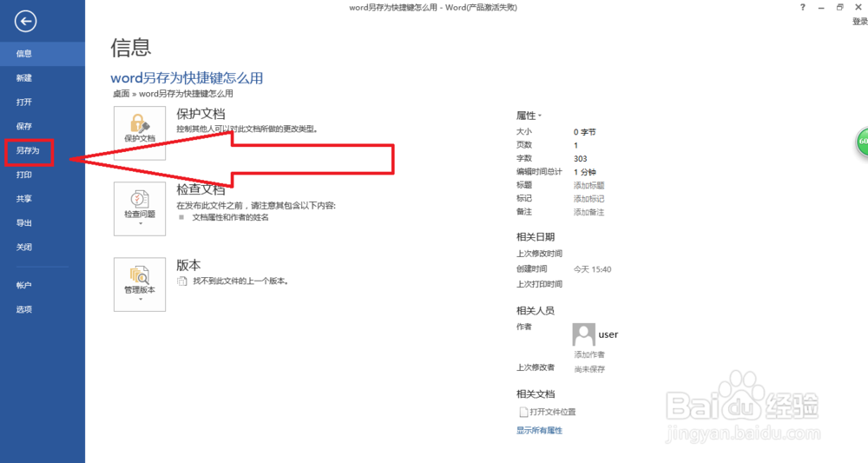Click 找不到此文件的上一个版本 text
This screenshot has width=868, height=463.
[x=240, y=281]
